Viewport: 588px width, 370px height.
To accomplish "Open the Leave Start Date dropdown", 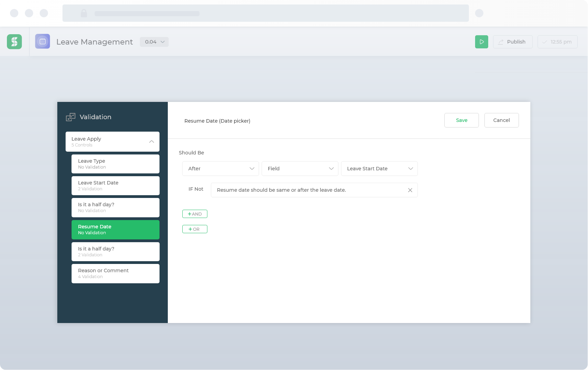I will (x=379, y=169).
